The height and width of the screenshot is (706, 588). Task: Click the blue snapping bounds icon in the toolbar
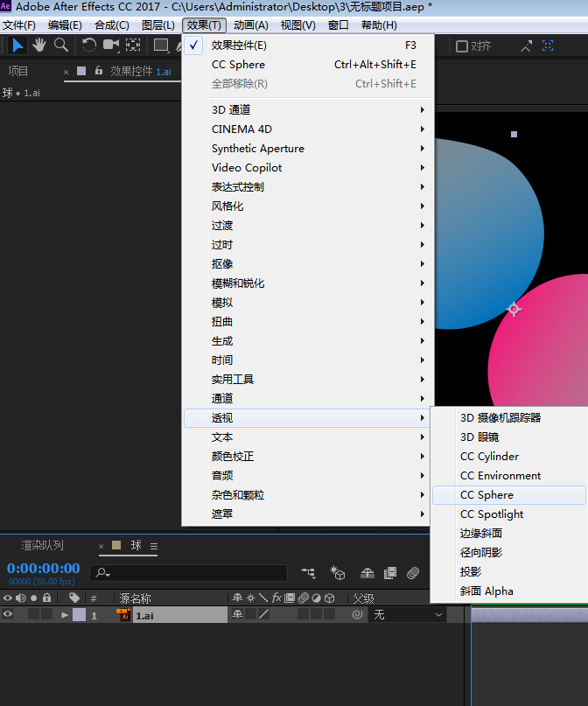(548, 45)
